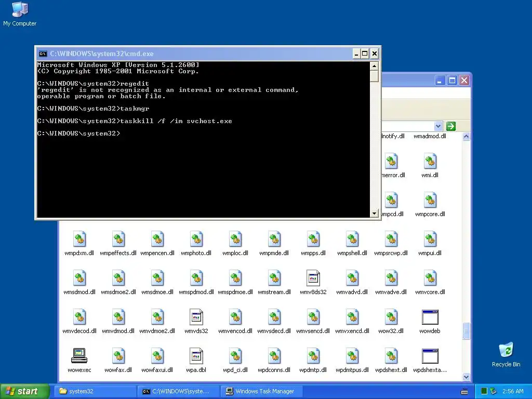Viewport: 532px width, 399px height.
Task: Select the wow32.dll file icon
Action: pyautogui.click(x=391, y=317)
